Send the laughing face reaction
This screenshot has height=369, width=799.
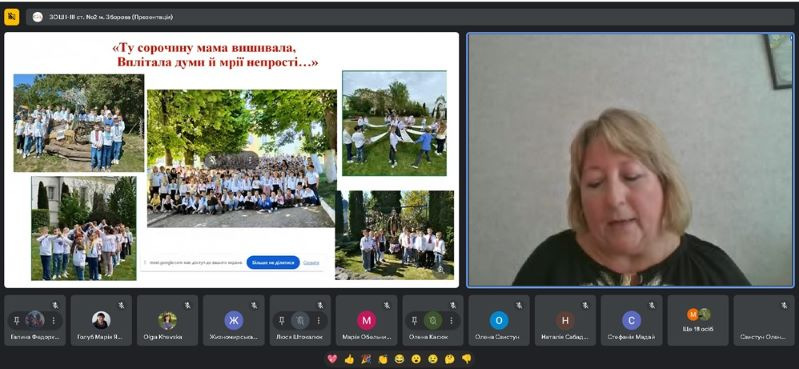(399, 359)
